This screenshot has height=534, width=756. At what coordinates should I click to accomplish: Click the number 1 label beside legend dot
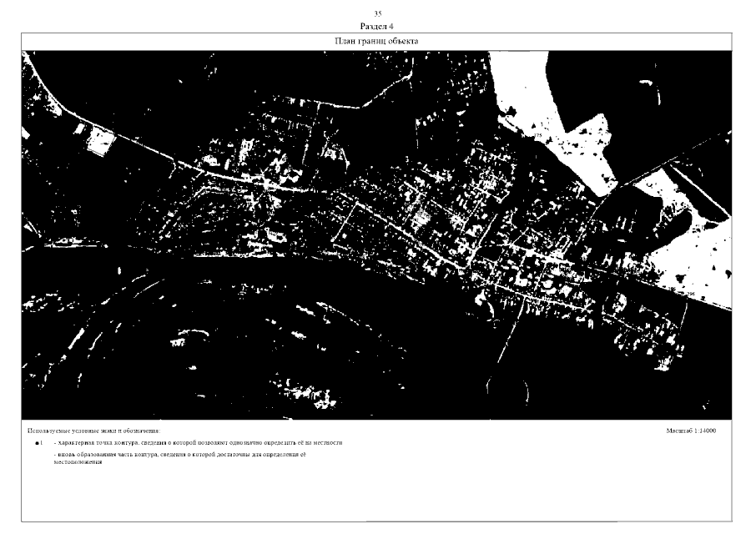[42, 442]
